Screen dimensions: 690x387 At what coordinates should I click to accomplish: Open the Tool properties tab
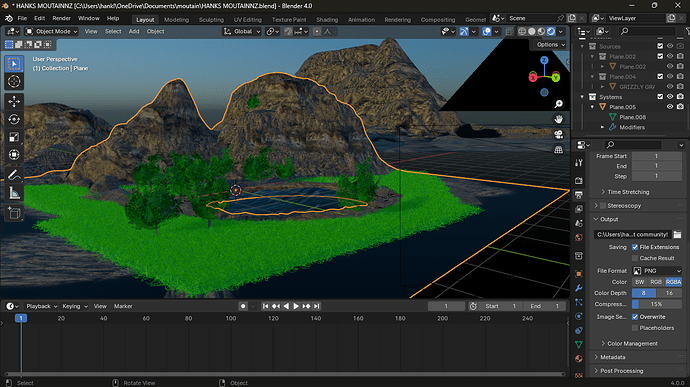(579, 162)
